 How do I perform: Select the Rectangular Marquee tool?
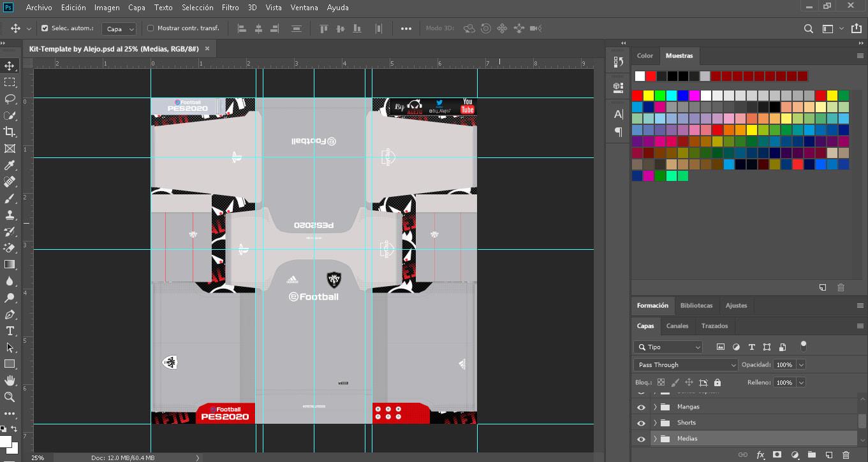[x=10, y=82]
